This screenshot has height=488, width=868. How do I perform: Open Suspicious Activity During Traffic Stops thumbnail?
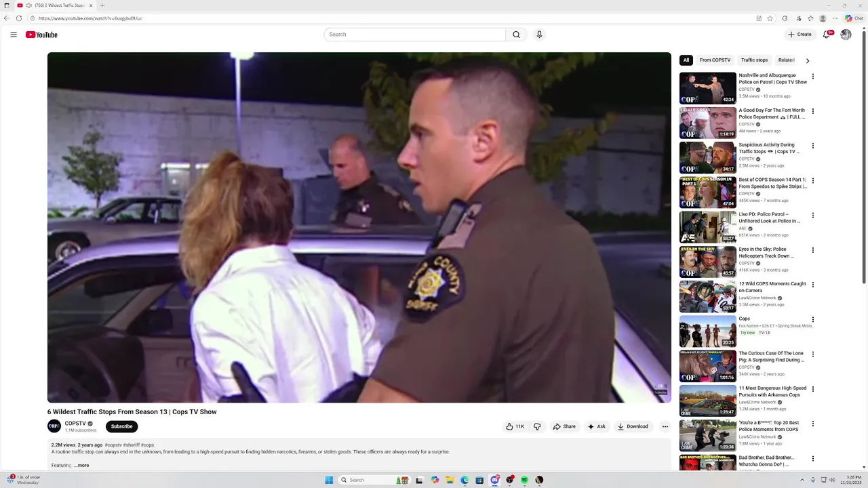pyautogui.click(x=708, y=157)
